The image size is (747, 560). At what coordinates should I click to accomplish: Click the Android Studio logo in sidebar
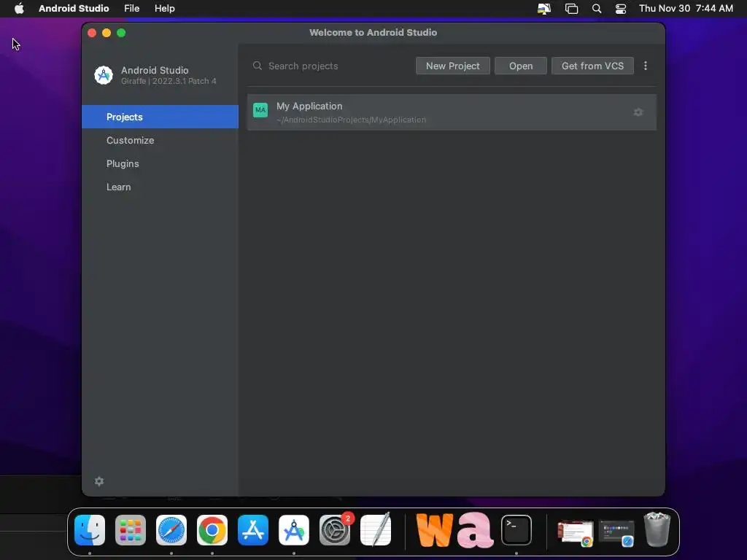coord(104,75)
